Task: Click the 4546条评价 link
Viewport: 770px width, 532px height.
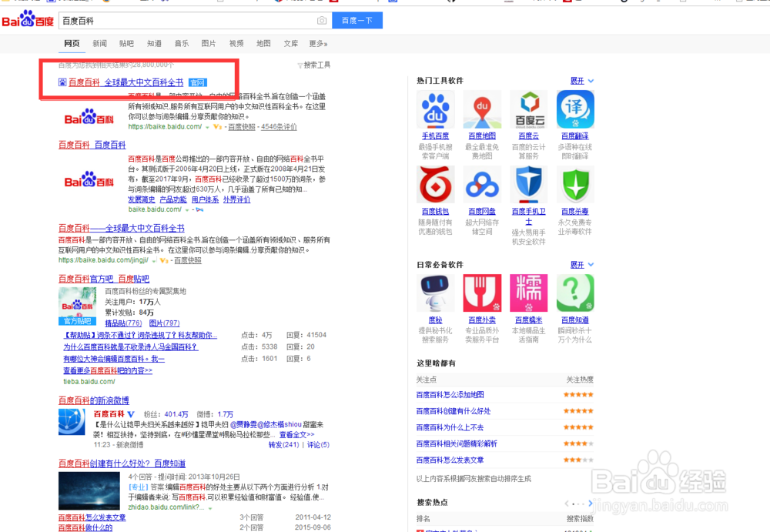Action: (279, 127)
